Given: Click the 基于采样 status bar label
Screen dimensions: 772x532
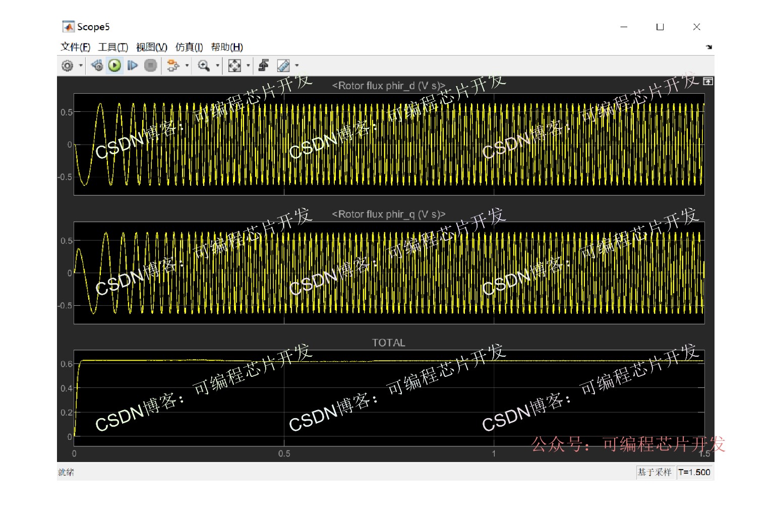Looking at the screenshot, I should 654,472.
